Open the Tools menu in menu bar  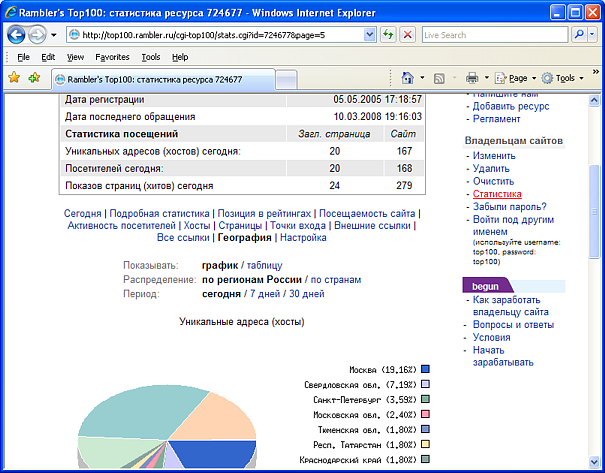click(x=150, y=57)
